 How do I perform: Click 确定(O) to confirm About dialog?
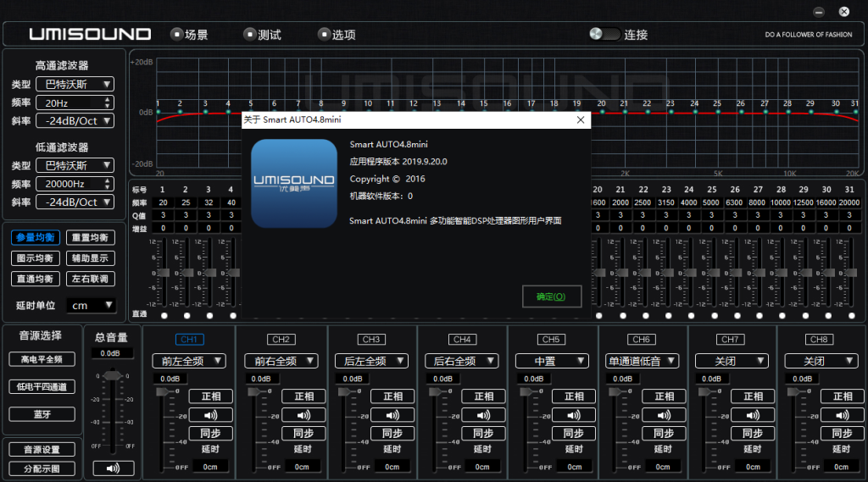(551, 296)
